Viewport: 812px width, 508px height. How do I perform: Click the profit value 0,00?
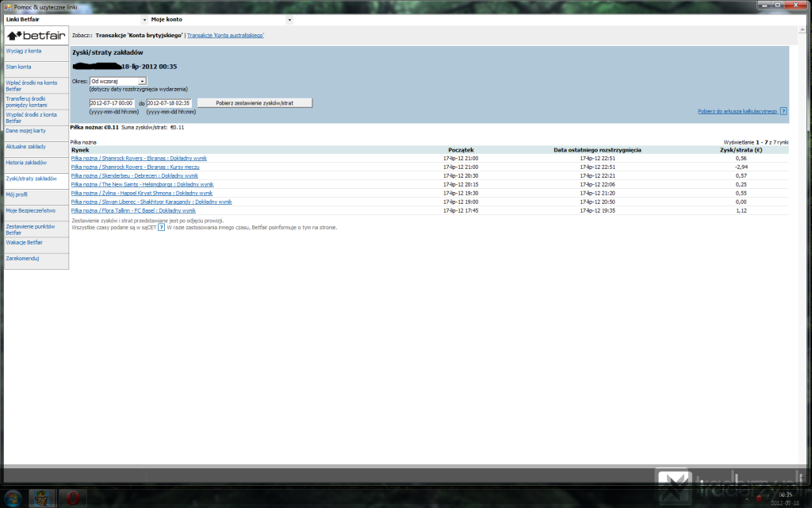[x=741, y=202]
